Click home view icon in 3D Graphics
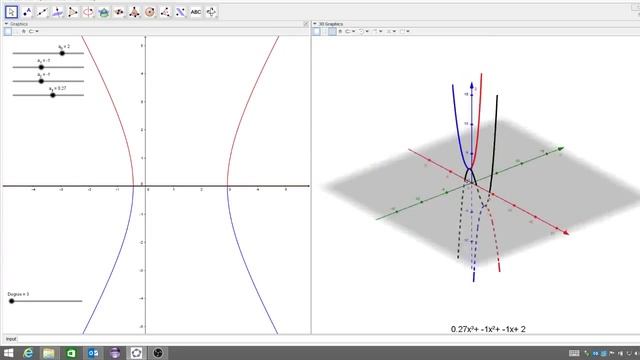640x360 pixels. point(340,31)
